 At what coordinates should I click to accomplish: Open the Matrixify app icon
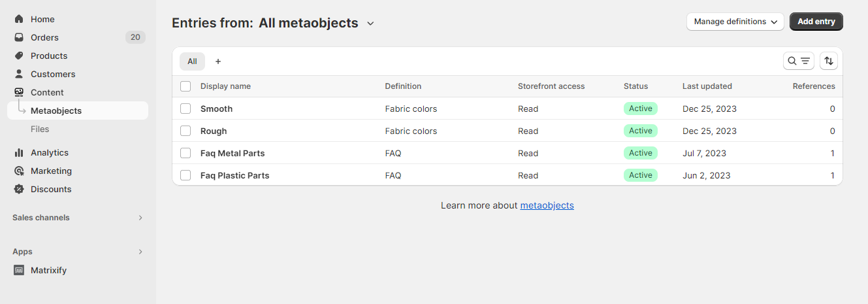pos(19,270)
